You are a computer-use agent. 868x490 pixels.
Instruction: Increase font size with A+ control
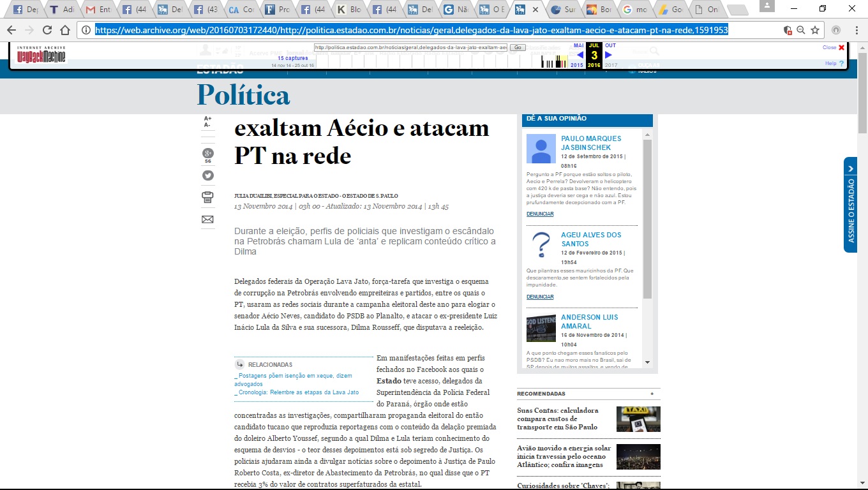(x=207, y=119)
